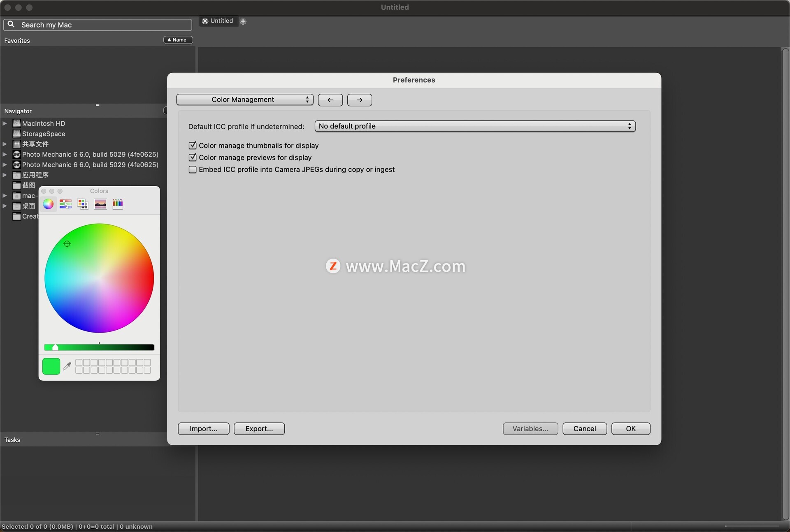Click the Search my Mac field
Viewport: 790px width, 532px height.
[x=98, y=25]
